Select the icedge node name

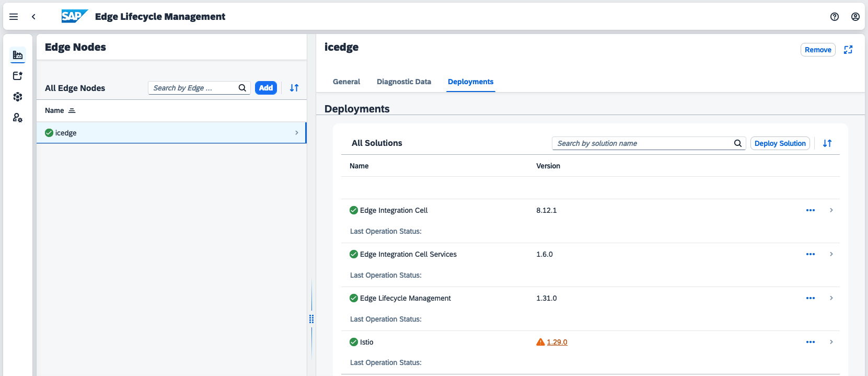click(66, 133)
